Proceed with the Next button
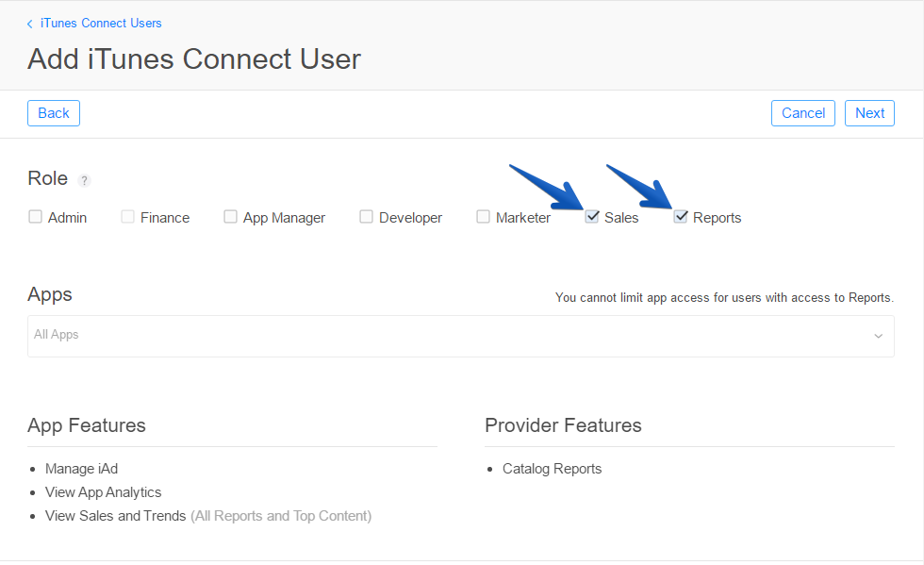This screenshot has height=565, width=924. pos(869,113)
